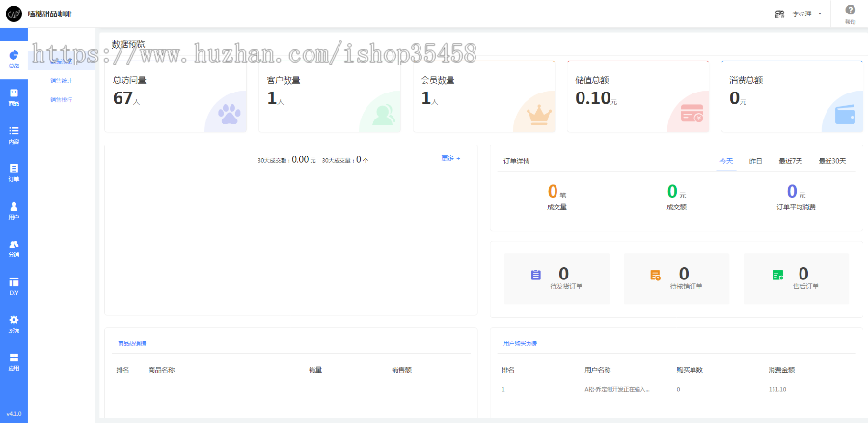Viewport: 868px width, 423px height.
Task: Click the 客户数量 card label
Action: click(284, 80)
